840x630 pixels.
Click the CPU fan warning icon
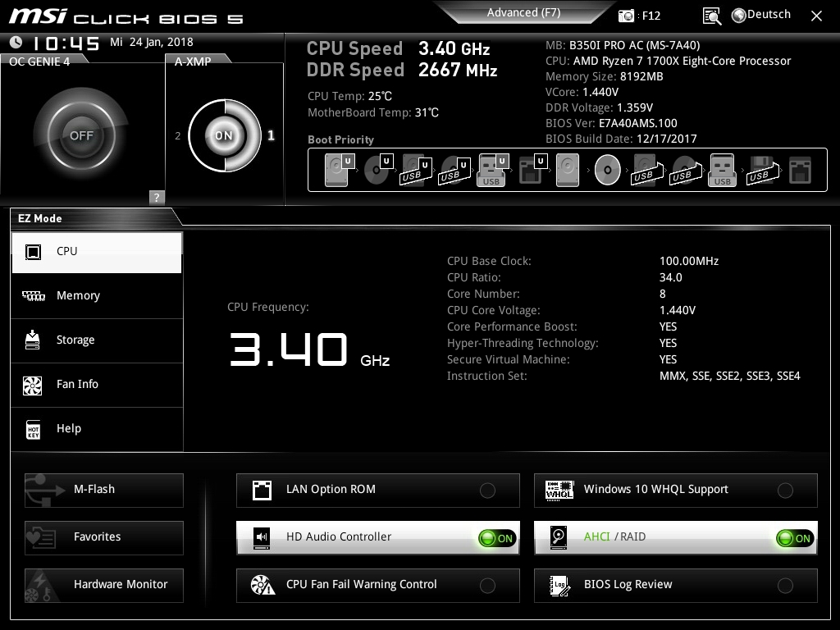pos(262,585)
